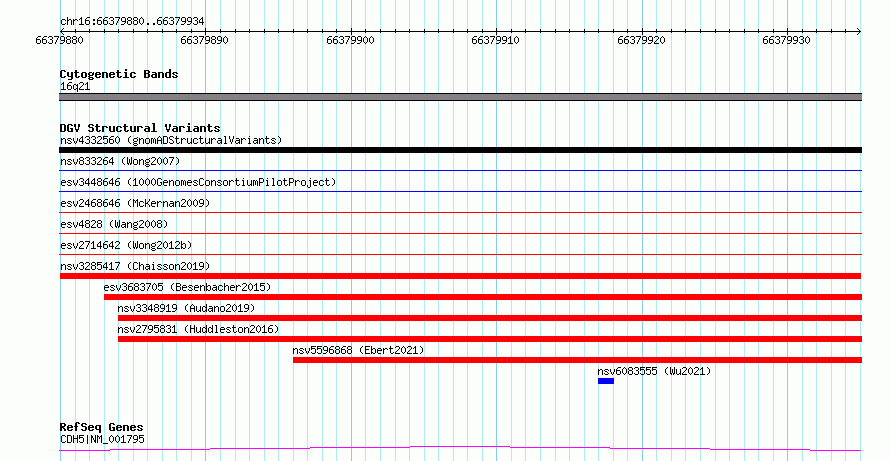Open the nsv833264 (Wong2007) variant label
Image resolution: width=890 pixels, height=461 pixels.
pyautogui.click(x=120, y=161)
